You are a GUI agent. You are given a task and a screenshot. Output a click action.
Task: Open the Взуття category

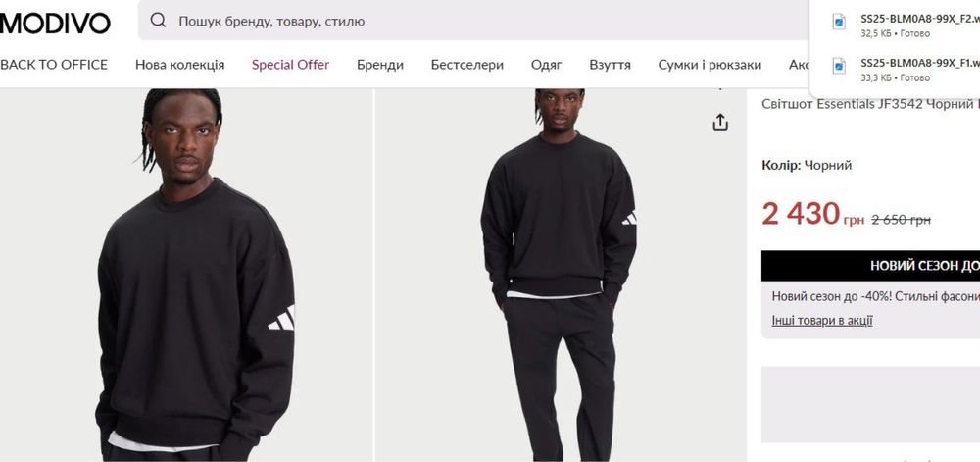[x=610, y=65]
